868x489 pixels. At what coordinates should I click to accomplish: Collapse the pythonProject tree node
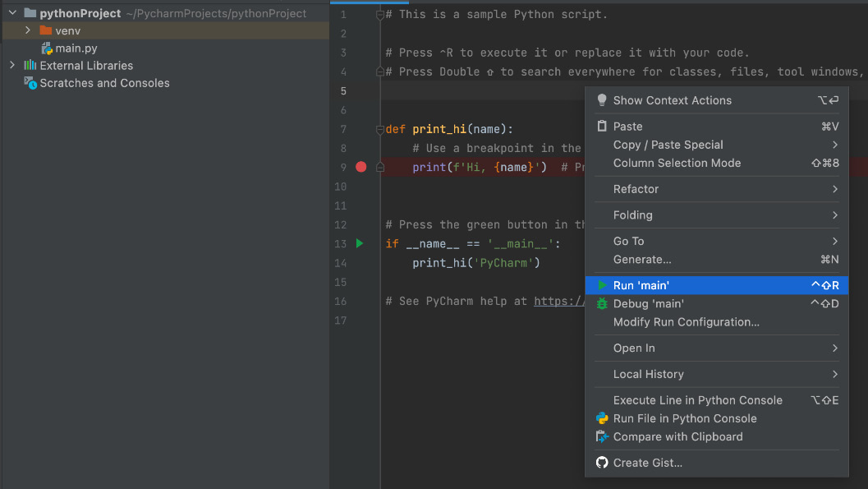(x=13, y=12)
